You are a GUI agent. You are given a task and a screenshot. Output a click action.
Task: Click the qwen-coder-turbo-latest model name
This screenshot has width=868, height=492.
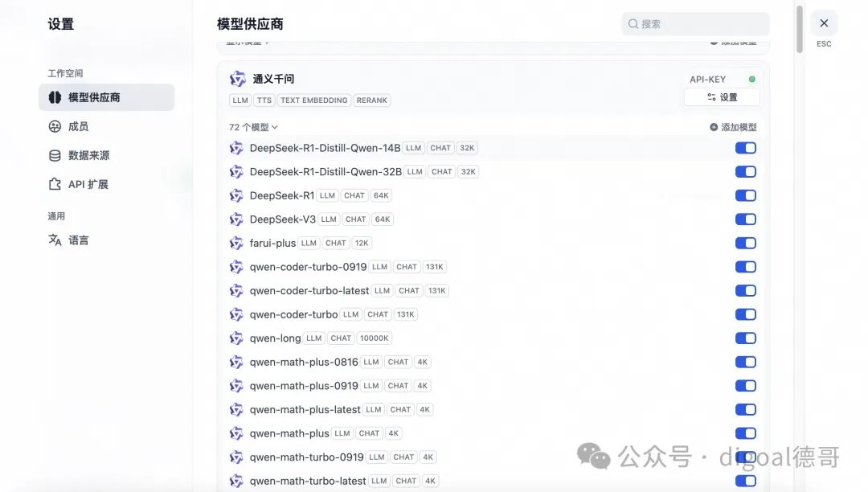pos(309,290)
